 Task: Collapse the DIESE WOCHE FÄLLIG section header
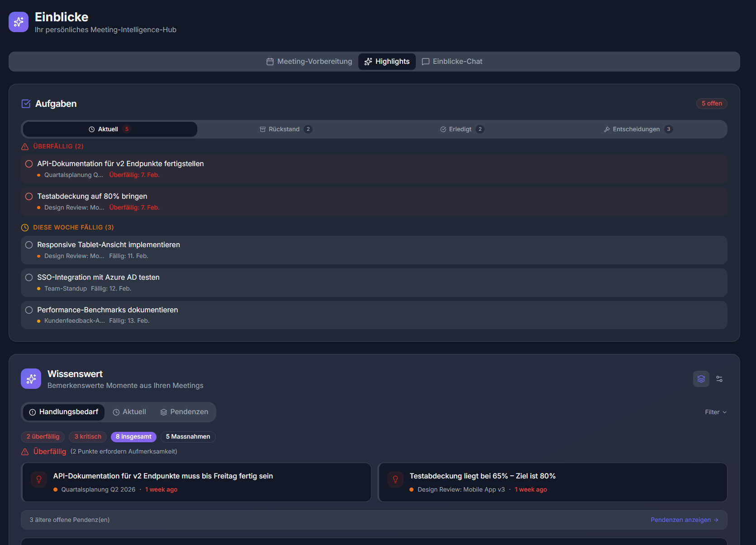point(73,228)
